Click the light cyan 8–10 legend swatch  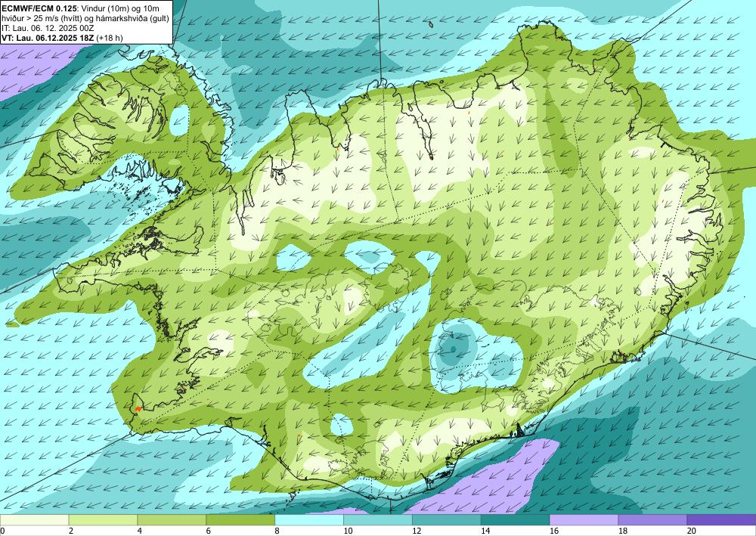pos(309,520)
